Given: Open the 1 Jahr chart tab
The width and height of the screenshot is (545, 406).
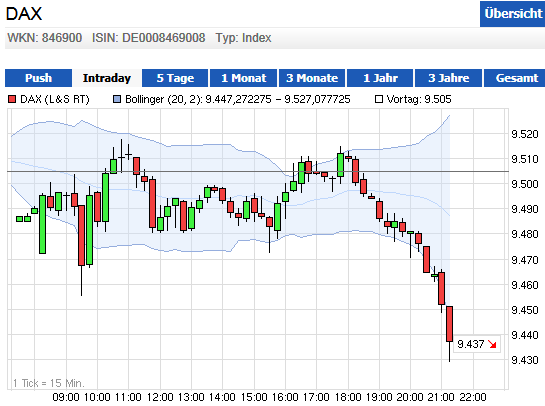Looking at the screenshot, I should (x=380, y=78).
